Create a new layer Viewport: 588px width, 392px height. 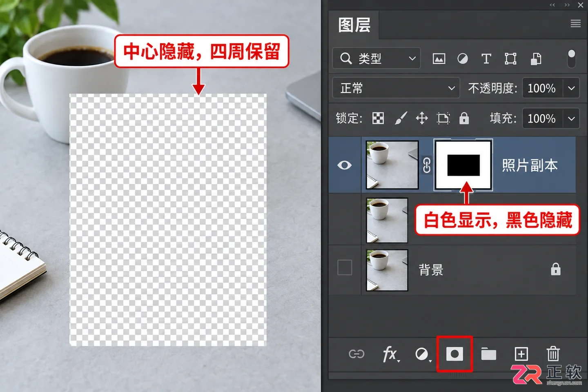(x=521, y=354)
